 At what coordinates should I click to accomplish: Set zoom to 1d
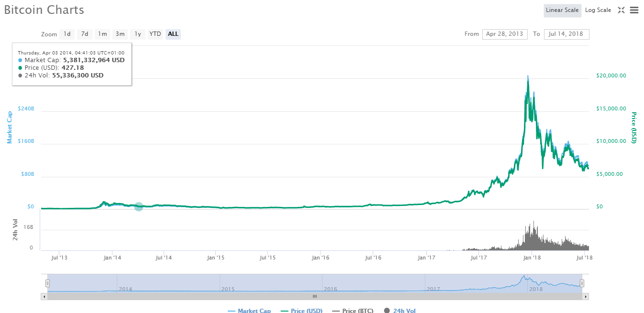[x=67, y=34]
